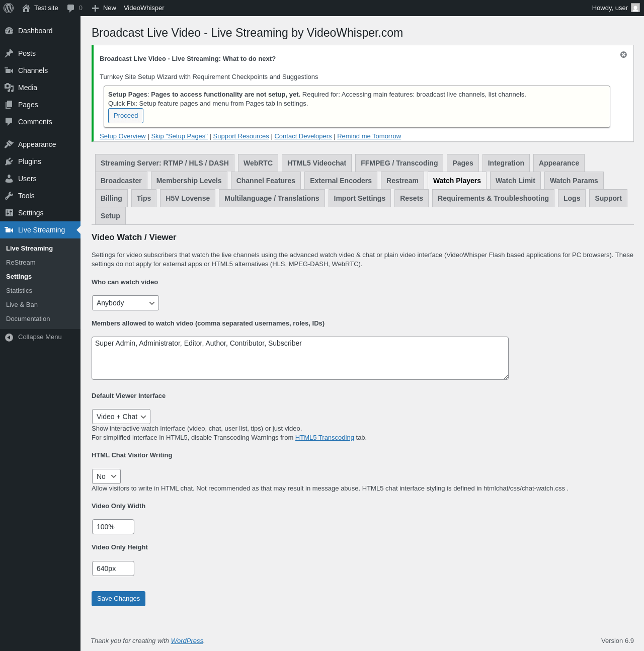Click the Video Only Width field

pyautogui.click(x=113, y=527)
